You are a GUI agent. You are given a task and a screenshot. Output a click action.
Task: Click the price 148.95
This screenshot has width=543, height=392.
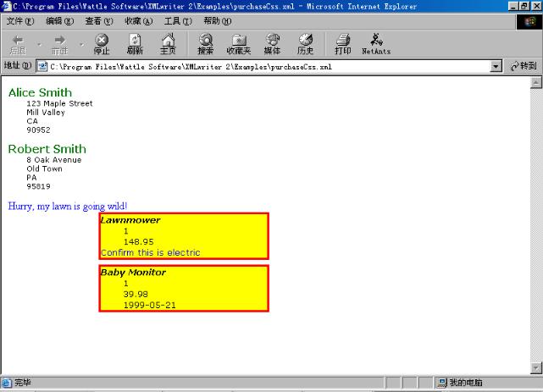pos(139,242)
